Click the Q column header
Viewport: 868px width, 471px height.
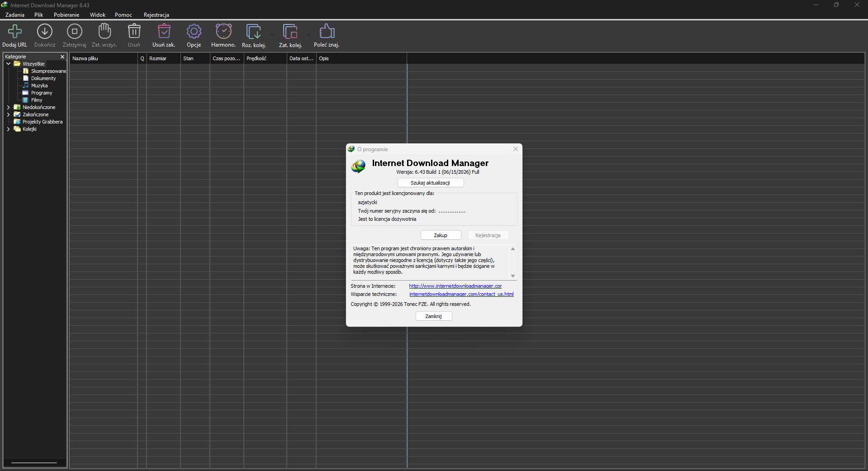pos(142,58)
